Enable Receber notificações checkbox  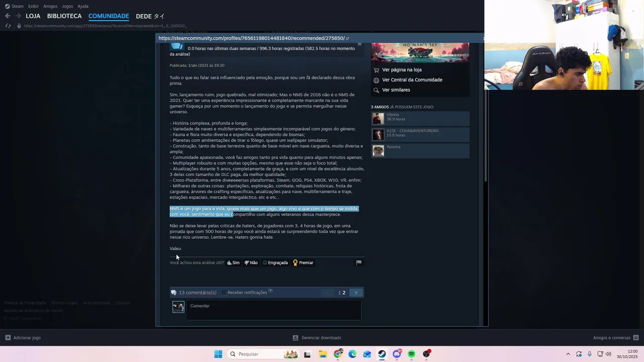pyautogui.click(x=224, y=293)
